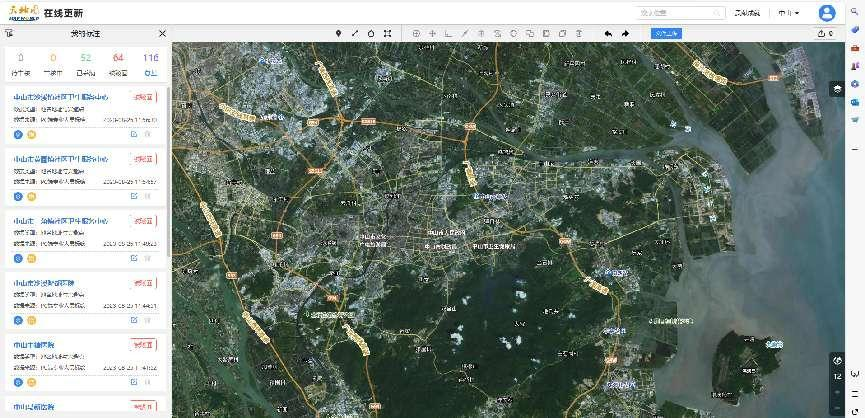
Task: Select the point marker tool
Action: pyautogui.click(x=338, y=34)
